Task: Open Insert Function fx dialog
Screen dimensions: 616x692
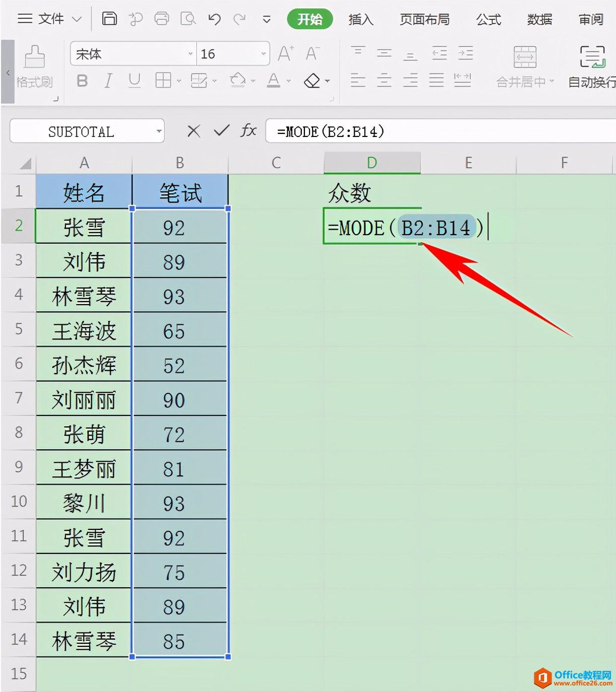Action: click(249, 131)
